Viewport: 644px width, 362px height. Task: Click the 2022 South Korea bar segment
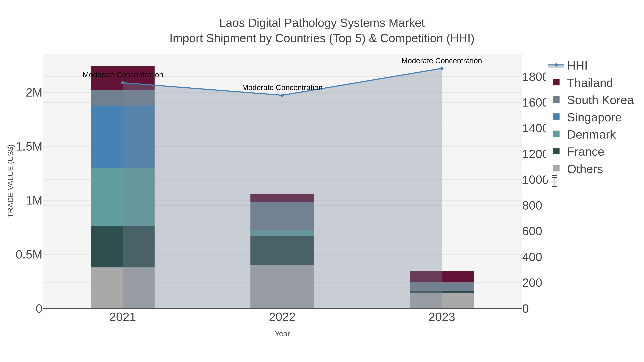(x=282, y=216)
